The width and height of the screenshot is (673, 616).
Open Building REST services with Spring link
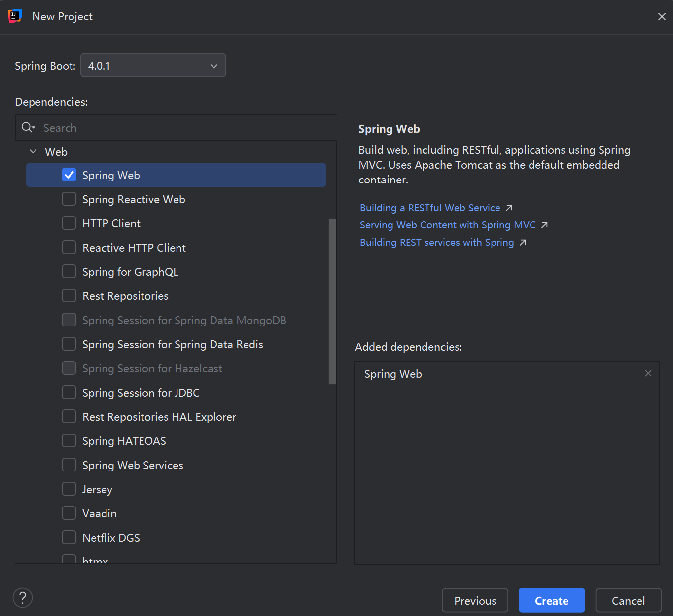[437, 243]
